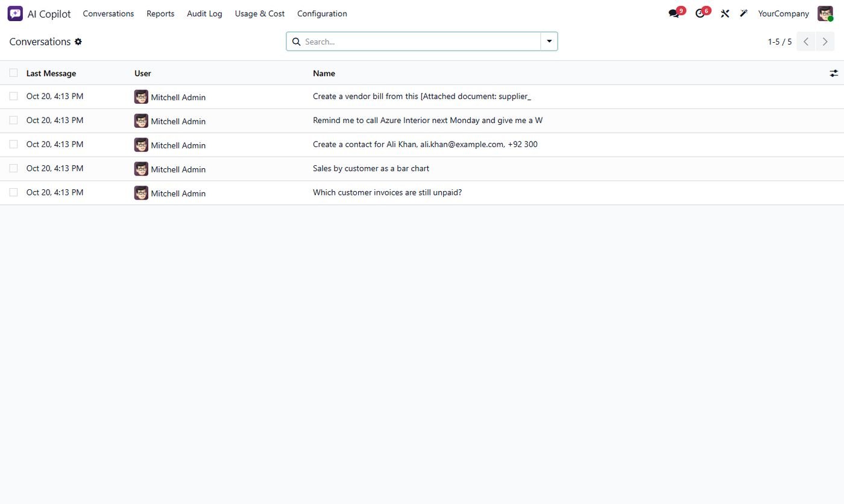This screenshot has height=504, width=844.
Task: Toggle the select-all checkbox in header
Action: tap(13, 73)
